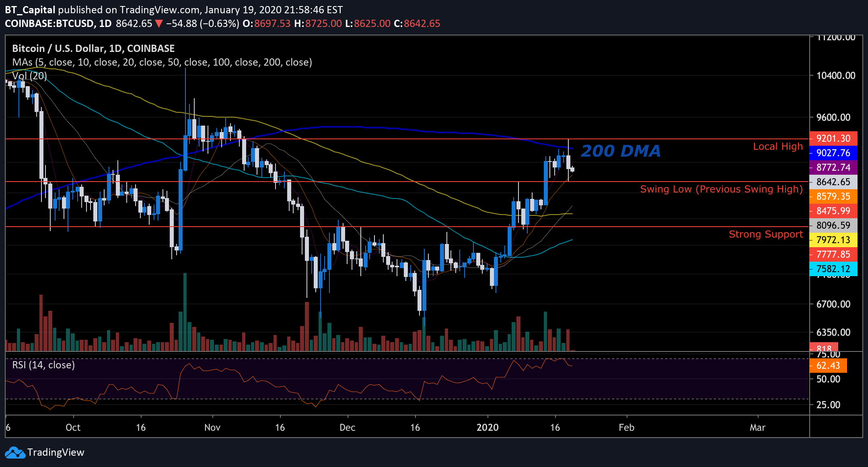The width and height of the screenshot is (868, 467).
Task: Click the Strong Support line label
Action: tap(766, 234)
